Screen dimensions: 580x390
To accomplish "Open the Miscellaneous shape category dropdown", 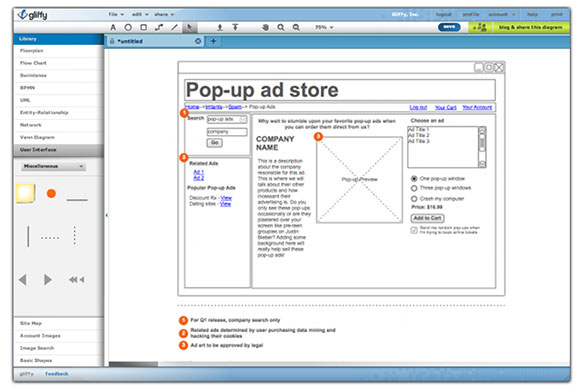I will pos(53,166).
